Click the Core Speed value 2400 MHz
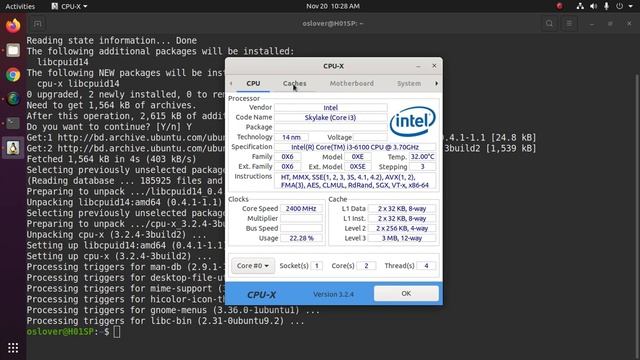This screenshot has width=640, height=360. (301, 209)
